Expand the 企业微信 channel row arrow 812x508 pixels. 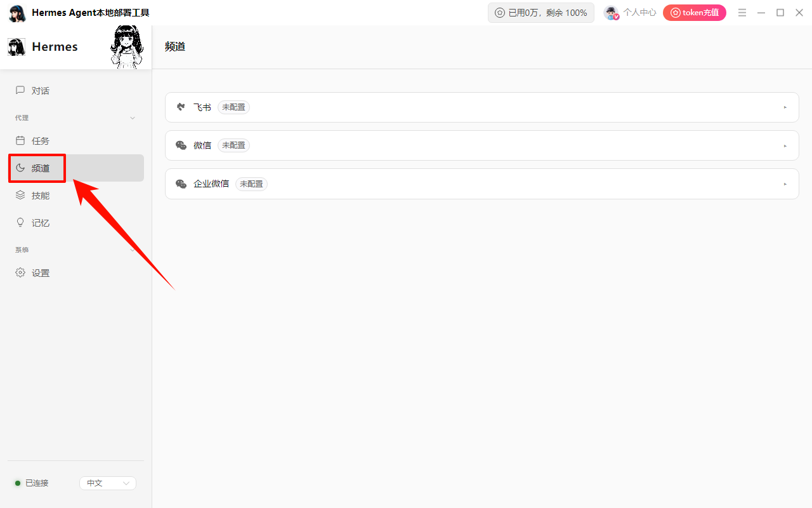[x=785, y=184]
